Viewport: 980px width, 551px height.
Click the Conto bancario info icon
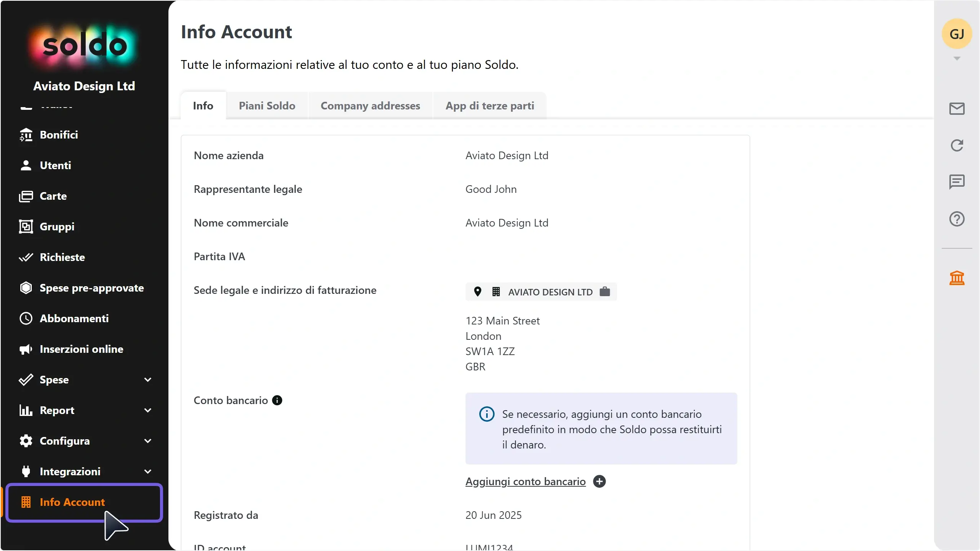(277, 400)
